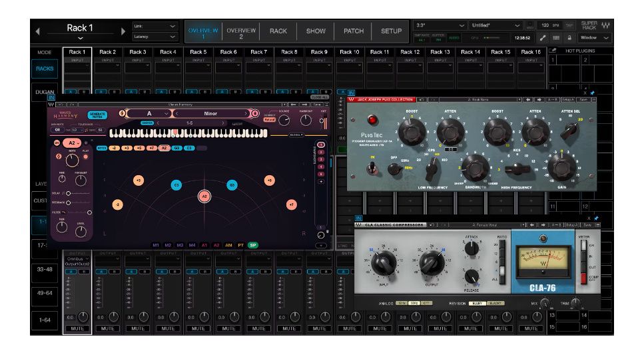The image size is (644, 355).
Task: Go to the next rack with right arrow
Action: [x=123, y=31]
